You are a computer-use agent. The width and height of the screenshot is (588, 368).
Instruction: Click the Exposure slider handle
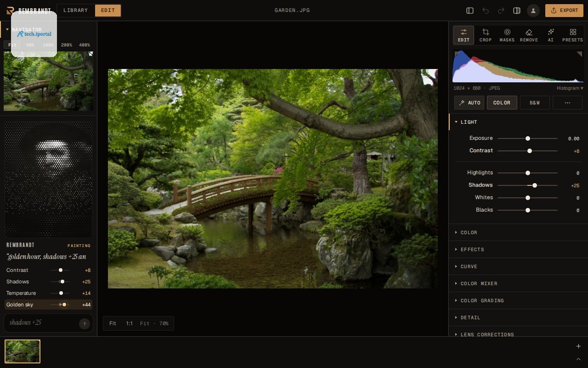click(x=528, y=138)
